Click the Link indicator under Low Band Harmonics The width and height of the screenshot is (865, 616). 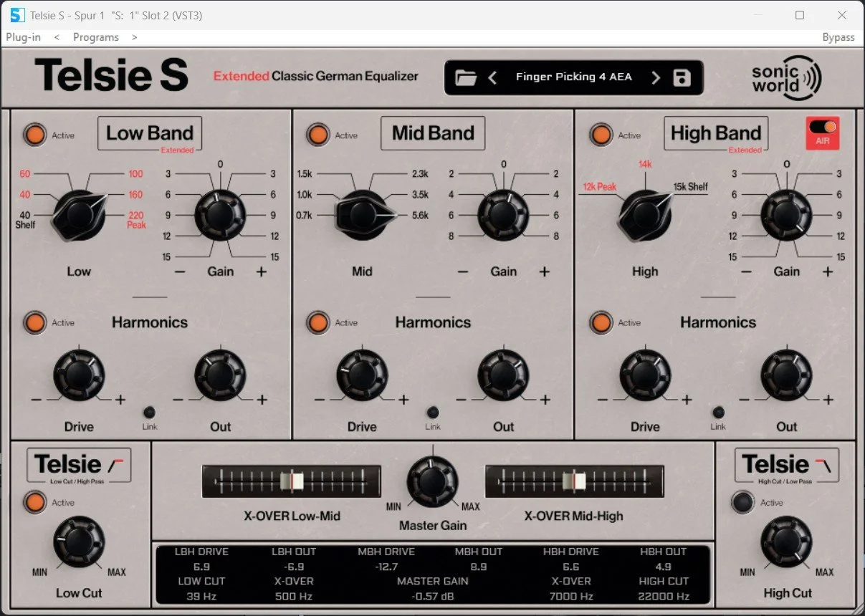[149, 413]
